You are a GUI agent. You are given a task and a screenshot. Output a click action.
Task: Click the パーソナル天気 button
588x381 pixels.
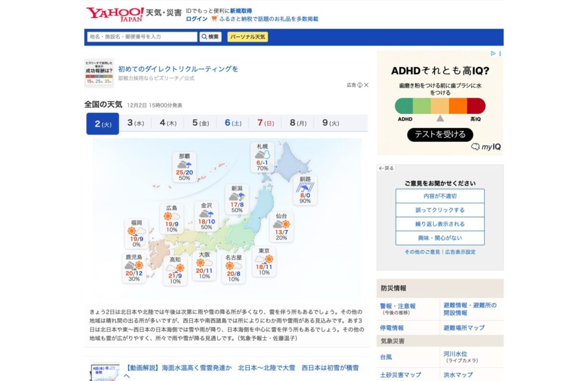pyautogui.click(x=247, y=37)
